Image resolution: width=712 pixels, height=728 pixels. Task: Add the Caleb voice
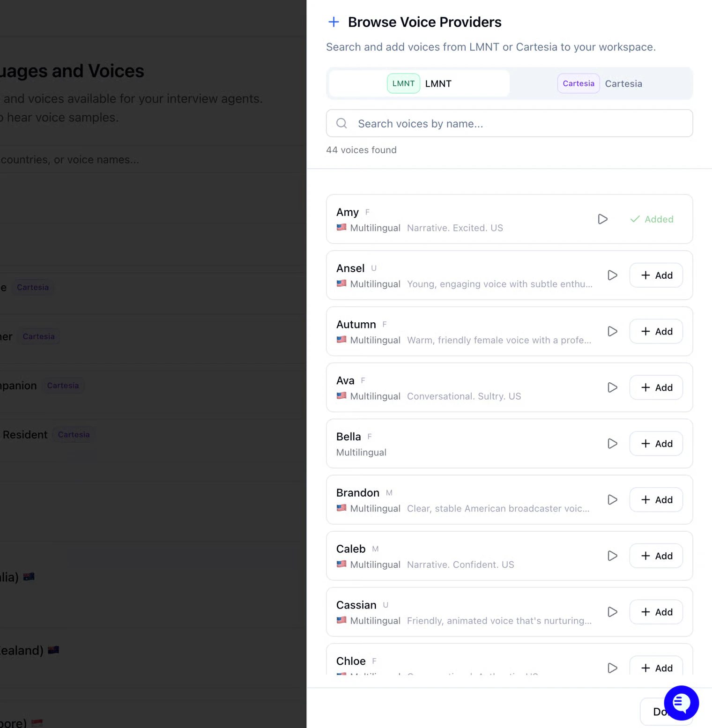pos(656,556)
